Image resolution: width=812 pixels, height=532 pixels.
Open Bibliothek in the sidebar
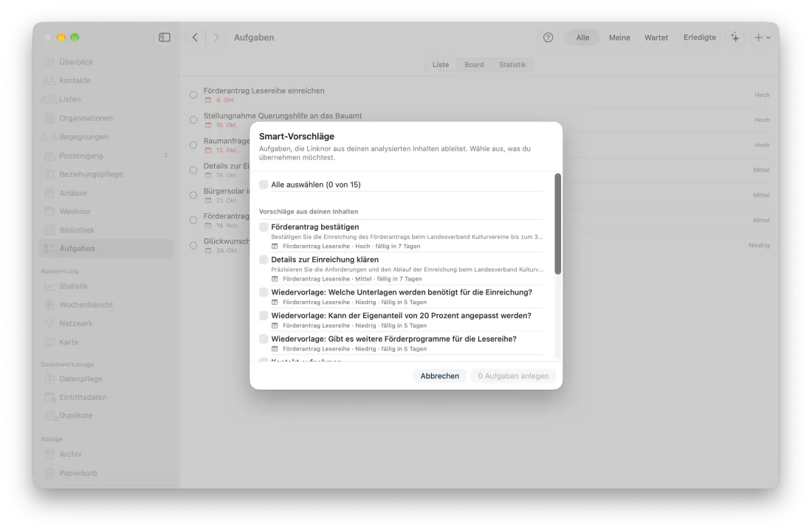coord(106,230)
